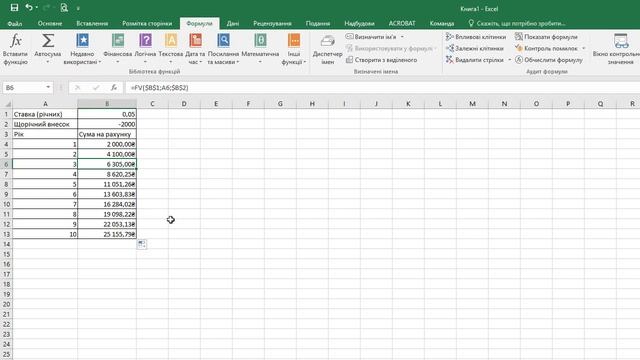Screen dimensions: 640x360
Task: Click the Select All corner triangle
Action: click(7, 104)
